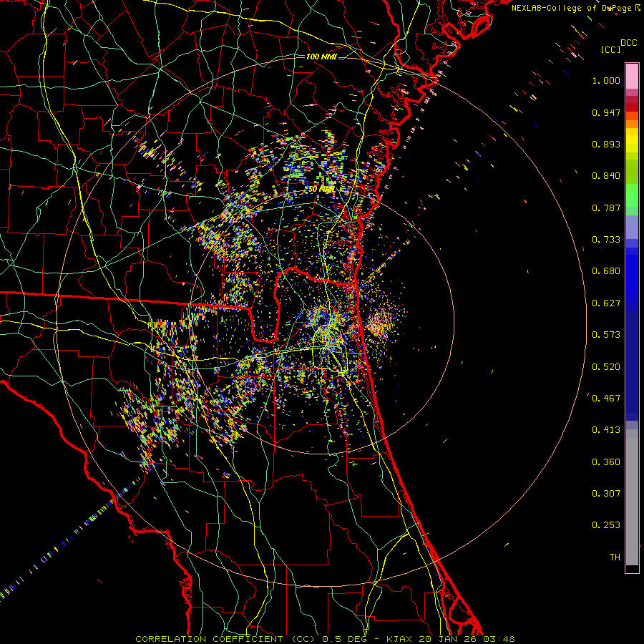Screen dimensions: 644x644
Task: Click the 0.307 legend value
Action: 606,494
